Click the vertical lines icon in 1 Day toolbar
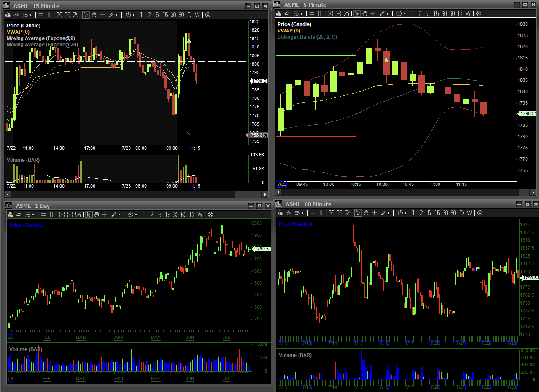Viewport: 539px width, 392px height. click(51, 215)
